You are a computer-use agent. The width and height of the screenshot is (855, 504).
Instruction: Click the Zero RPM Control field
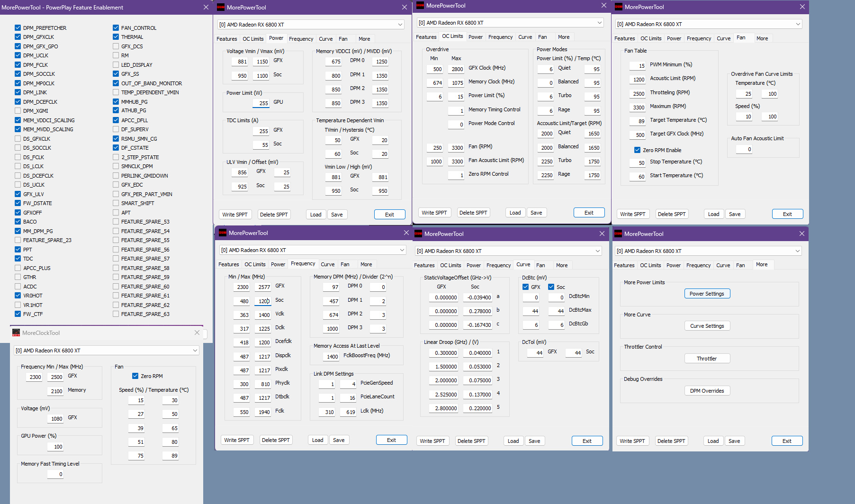pos(456,175)
